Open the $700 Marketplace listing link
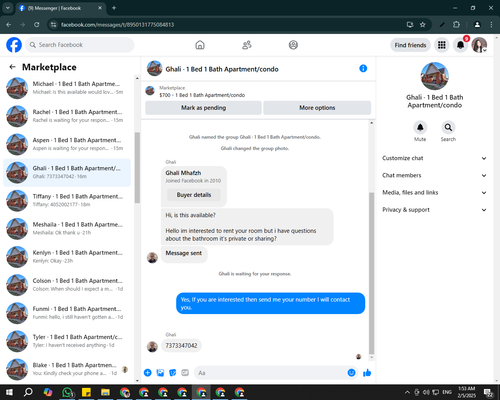 tap(202, 95)
